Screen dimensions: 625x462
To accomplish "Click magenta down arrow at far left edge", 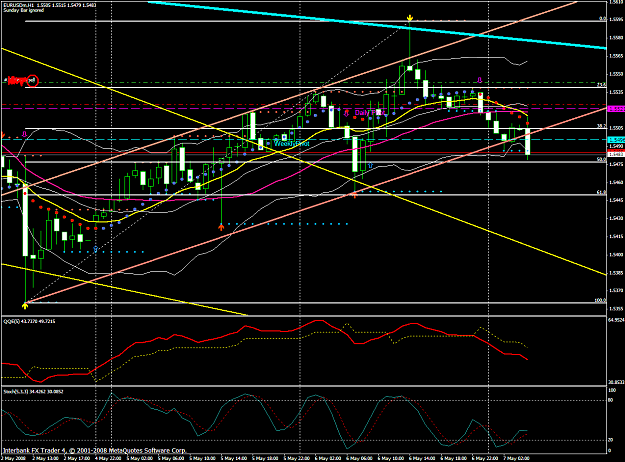I will tap(25, 134).
